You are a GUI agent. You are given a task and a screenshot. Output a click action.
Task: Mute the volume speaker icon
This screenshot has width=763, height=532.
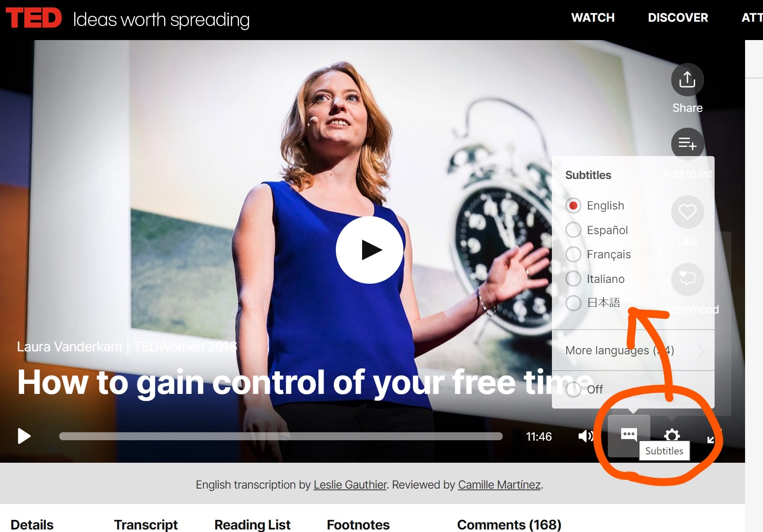pyautogui.click(x=586, y=436)
